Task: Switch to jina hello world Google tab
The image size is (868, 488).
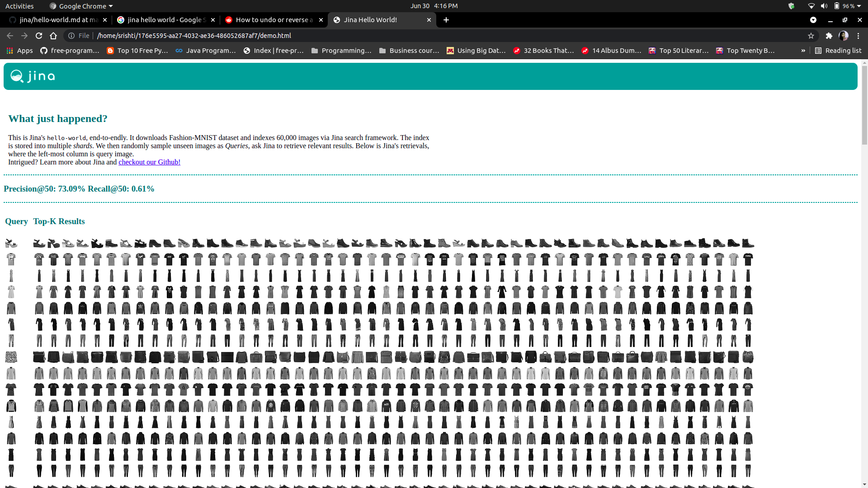Action: (163, 20)
